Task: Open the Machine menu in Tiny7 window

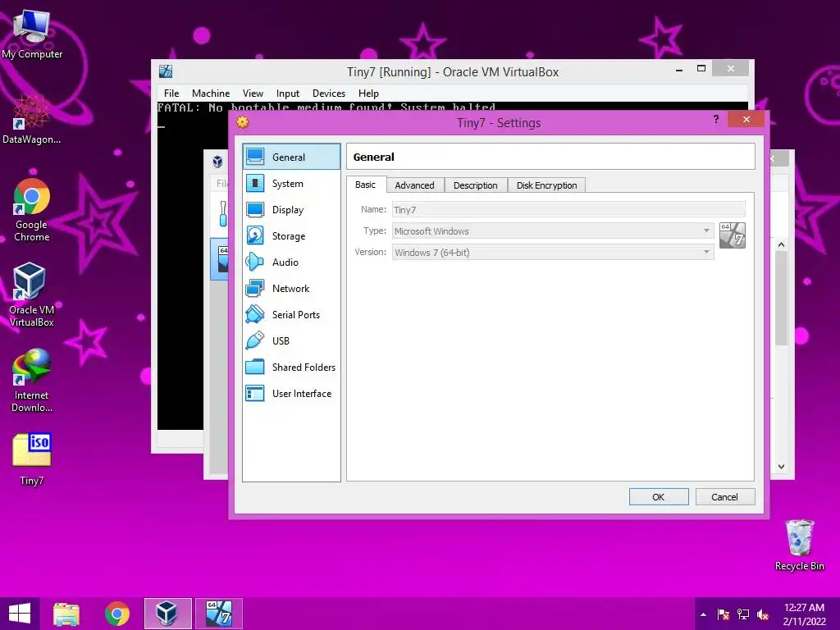Action: [x=211, y=94]
